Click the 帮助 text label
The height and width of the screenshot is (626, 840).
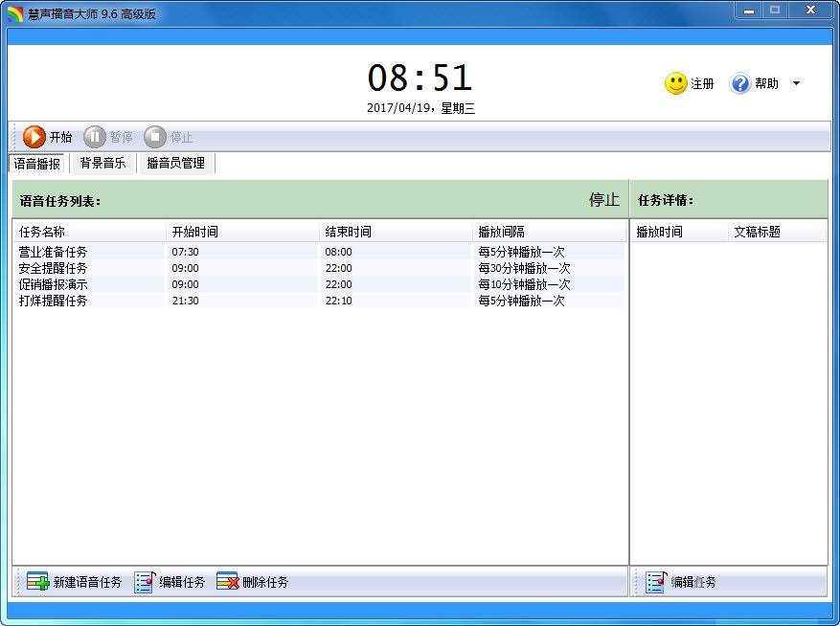[766, 83]
